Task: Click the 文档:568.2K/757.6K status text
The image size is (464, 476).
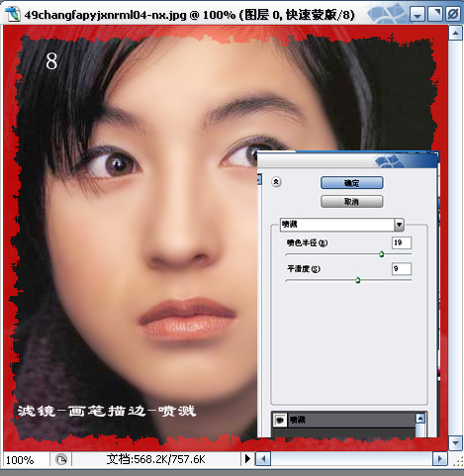Action: (155, 459)
